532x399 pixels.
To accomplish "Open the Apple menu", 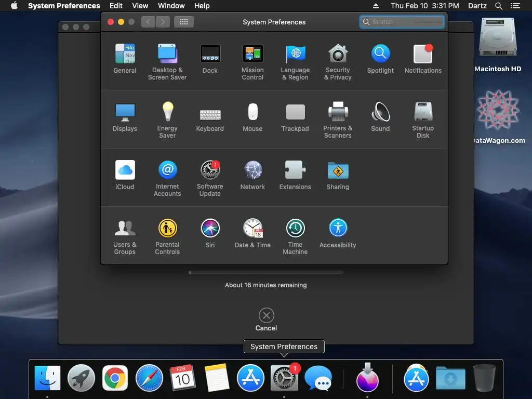I will click(x=14, y=6).
